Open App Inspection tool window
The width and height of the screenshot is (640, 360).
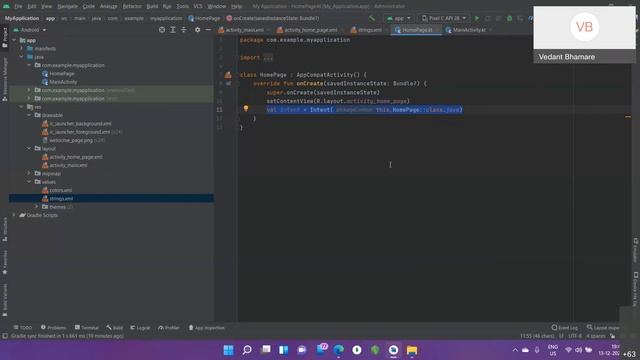tap(207, 328)
